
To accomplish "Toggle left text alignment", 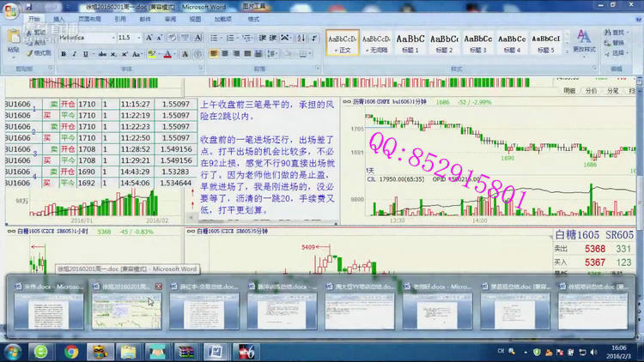I will pos(215,54).
